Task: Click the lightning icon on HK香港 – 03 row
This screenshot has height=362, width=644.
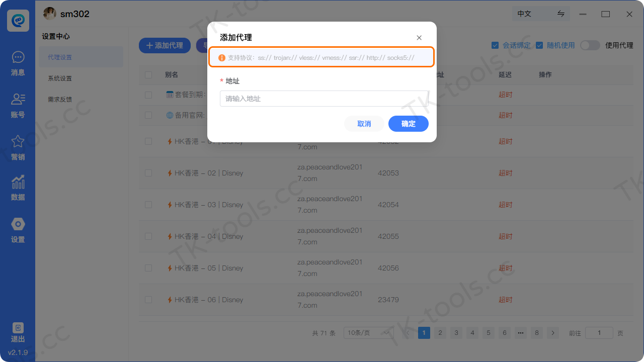Action: pos(170,205)
